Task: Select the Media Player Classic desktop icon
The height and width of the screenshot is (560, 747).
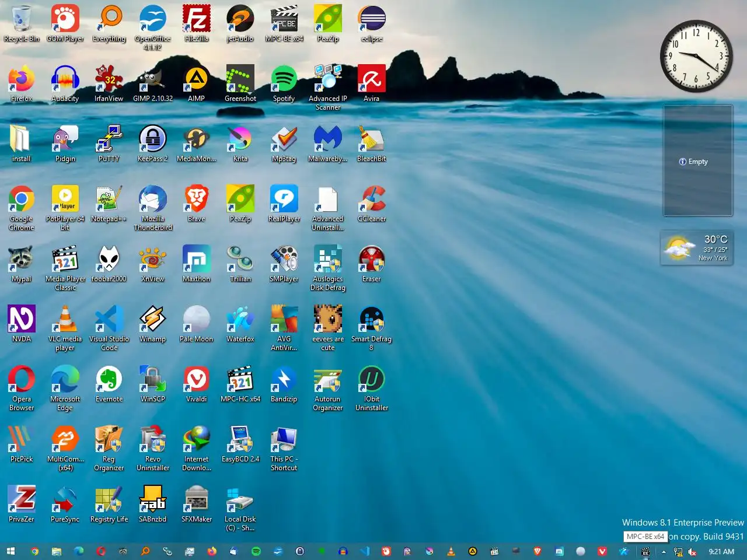Action: tap(65, 268)
